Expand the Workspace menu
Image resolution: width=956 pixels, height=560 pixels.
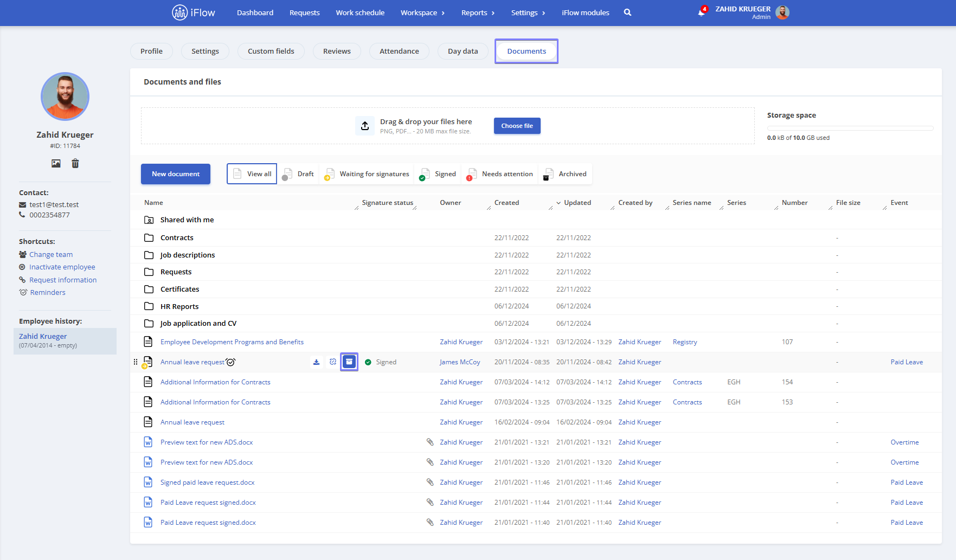coord(422,12)
